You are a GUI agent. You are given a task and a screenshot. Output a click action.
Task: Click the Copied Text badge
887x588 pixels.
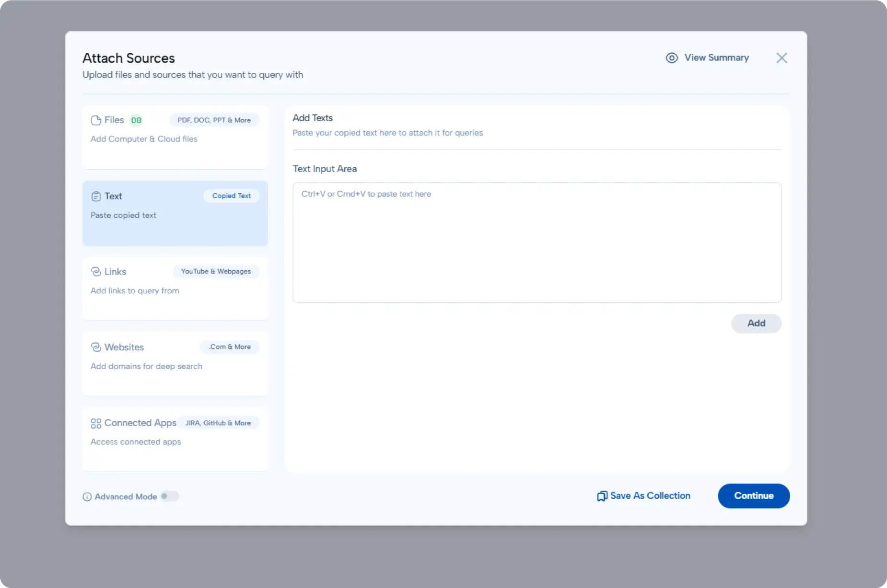click(232, 196)
